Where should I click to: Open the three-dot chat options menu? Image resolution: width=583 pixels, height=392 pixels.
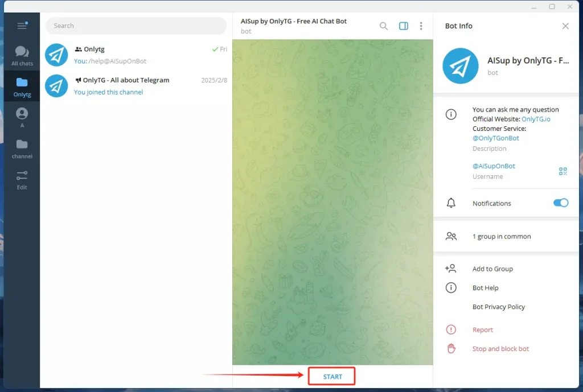click(x=421, y=26)
